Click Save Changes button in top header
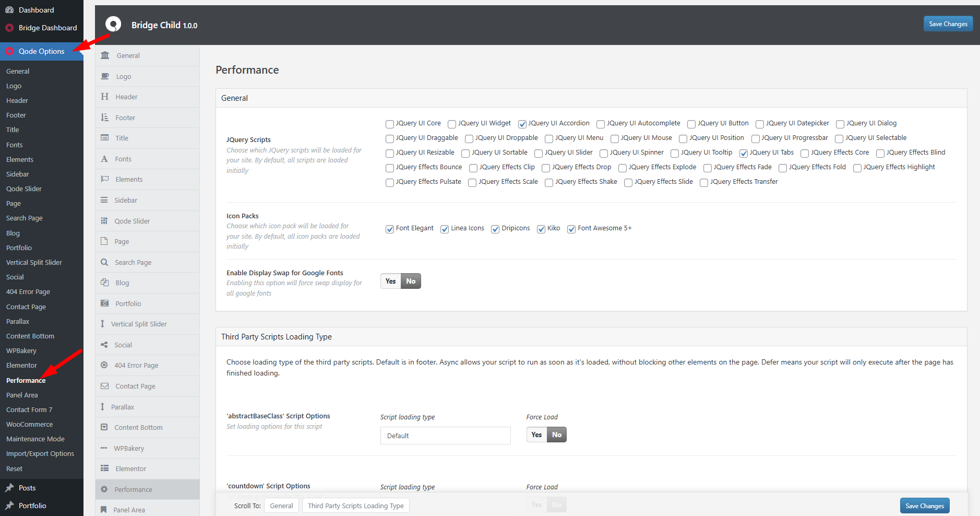Viewport: 980px width, 516px height. click(x=948, y=24)
